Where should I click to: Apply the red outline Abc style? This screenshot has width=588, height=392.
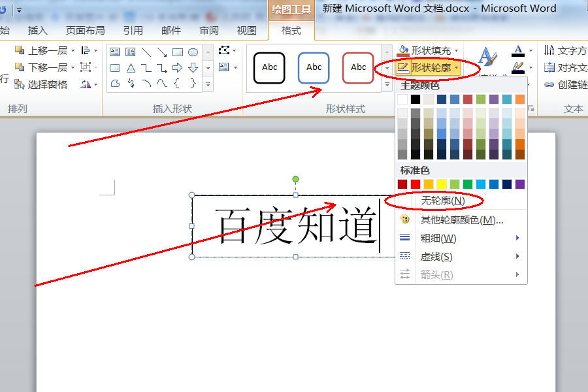pyautogui.click(x=358, y=67)
